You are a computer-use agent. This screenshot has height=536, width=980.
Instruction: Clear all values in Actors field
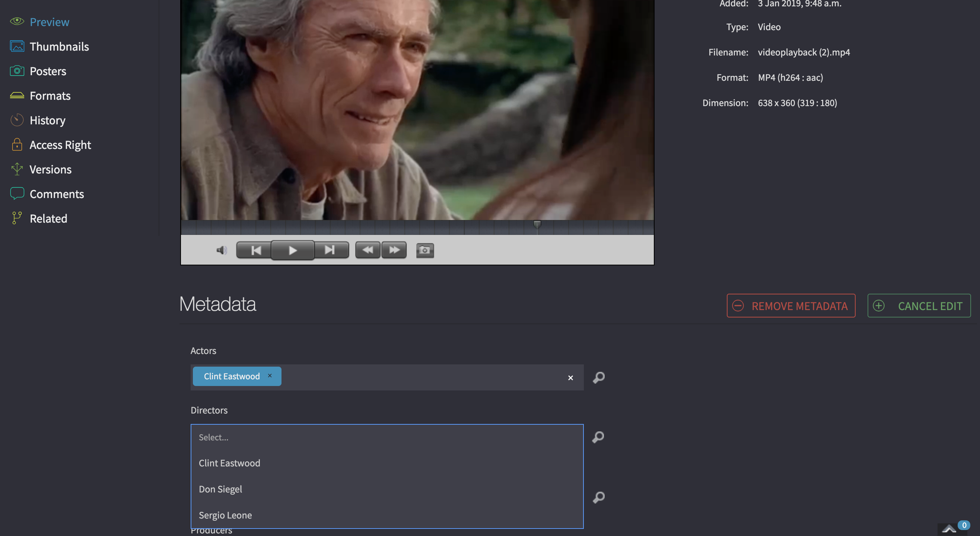tap(570, 378)
